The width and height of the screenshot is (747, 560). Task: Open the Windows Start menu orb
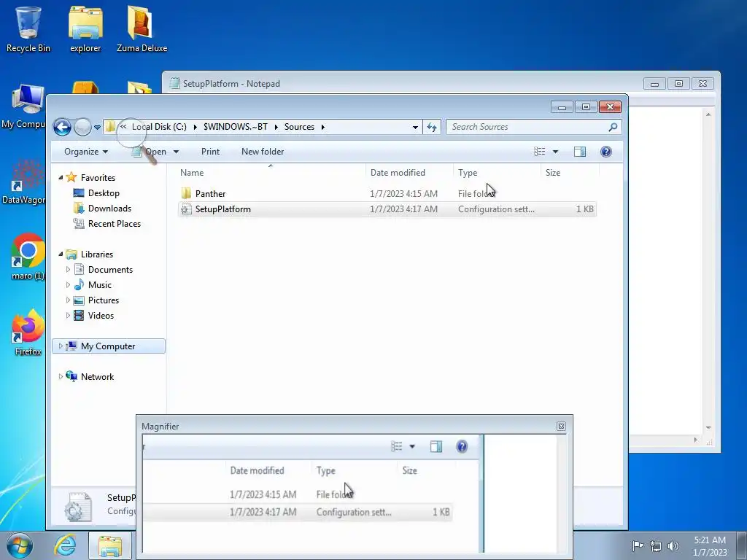pyautogui.click(x=20, y=545)
